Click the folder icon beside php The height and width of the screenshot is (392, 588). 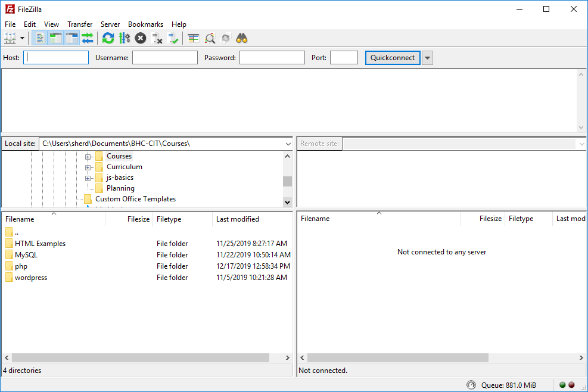pyautogui.click(x=10, y=266)
